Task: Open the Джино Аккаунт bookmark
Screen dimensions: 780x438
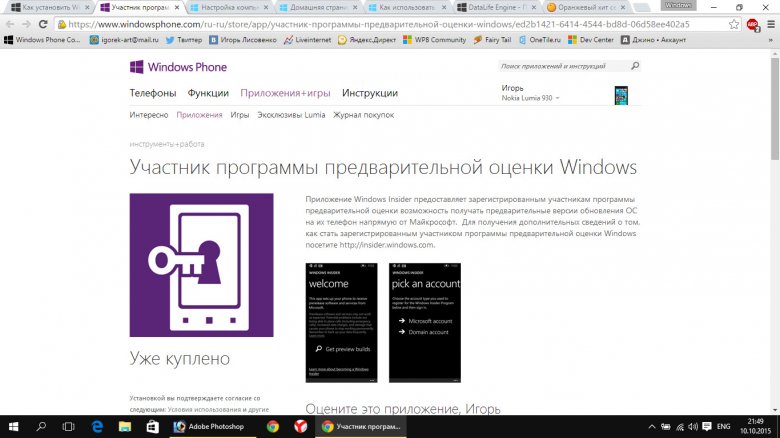Action: (x=653, y=40)
